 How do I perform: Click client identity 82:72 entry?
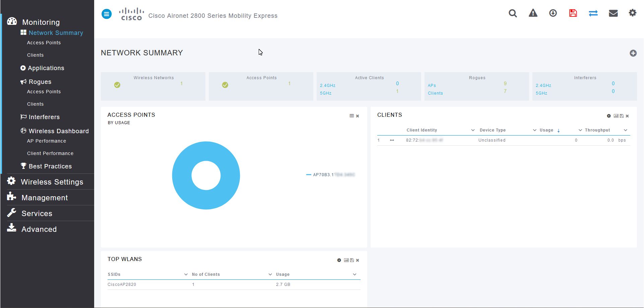[424, 140]
